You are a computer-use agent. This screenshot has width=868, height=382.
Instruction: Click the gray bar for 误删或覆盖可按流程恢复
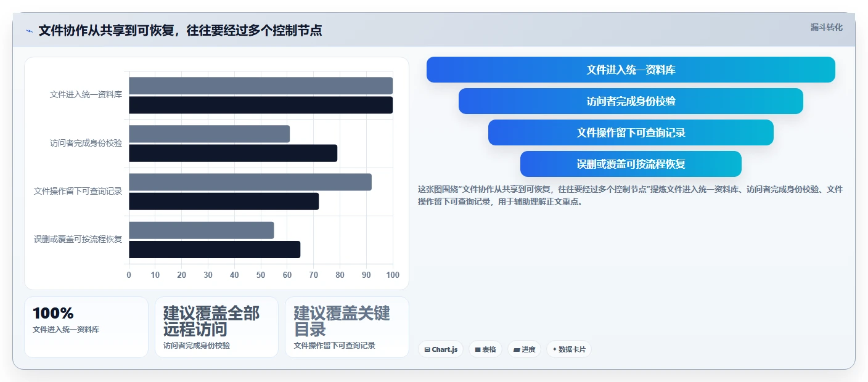[x=201, y=230]
